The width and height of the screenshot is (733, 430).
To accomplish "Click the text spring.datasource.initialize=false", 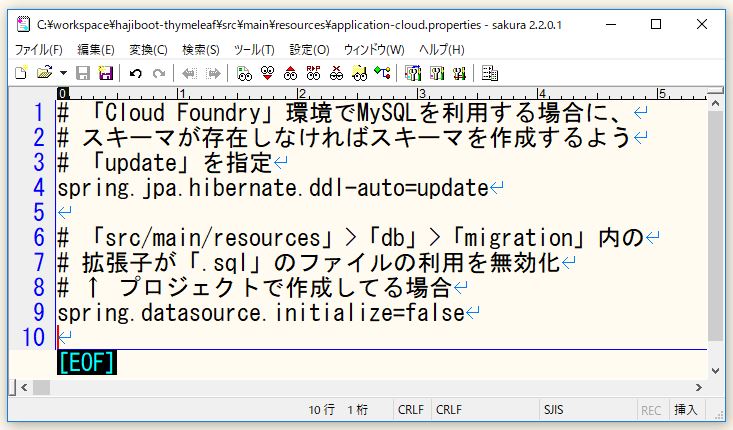I will click(261, 313).
